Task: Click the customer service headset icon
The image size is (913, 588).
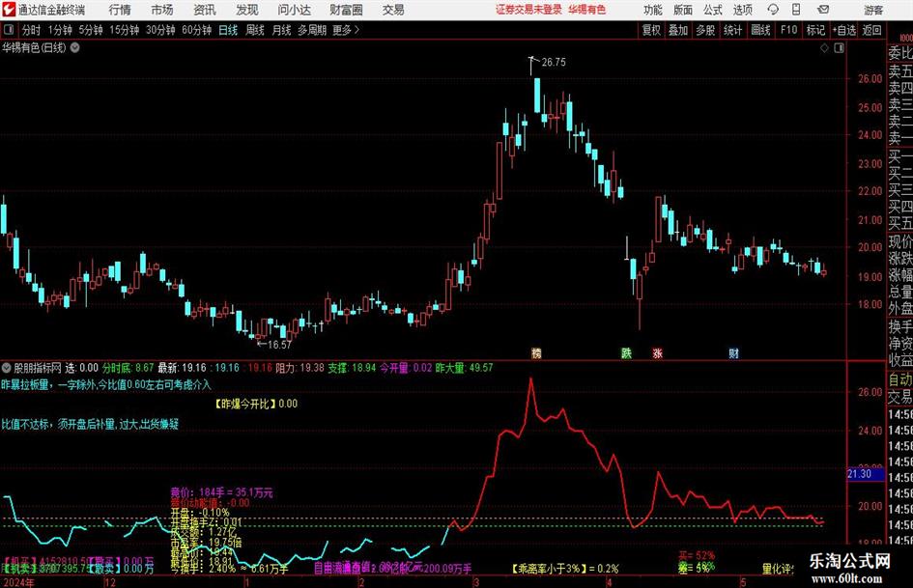Action: [x=773, y=10]
